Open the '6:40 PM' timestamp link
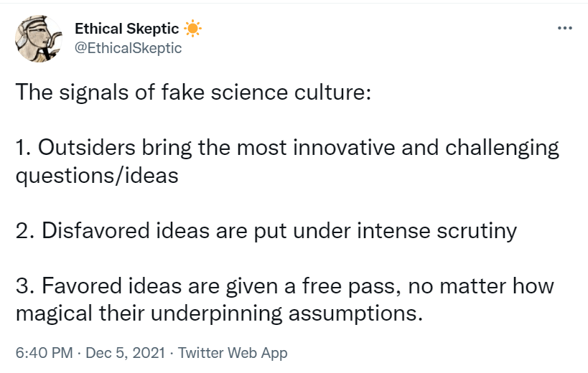Screen dimensions: 588x373 pyautogui.click(x=45, y=353)
